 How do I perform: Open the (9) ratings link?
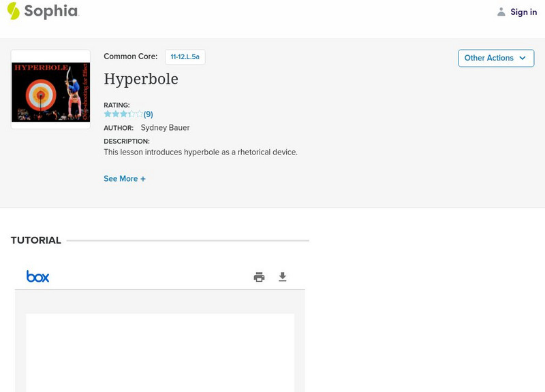147,114
